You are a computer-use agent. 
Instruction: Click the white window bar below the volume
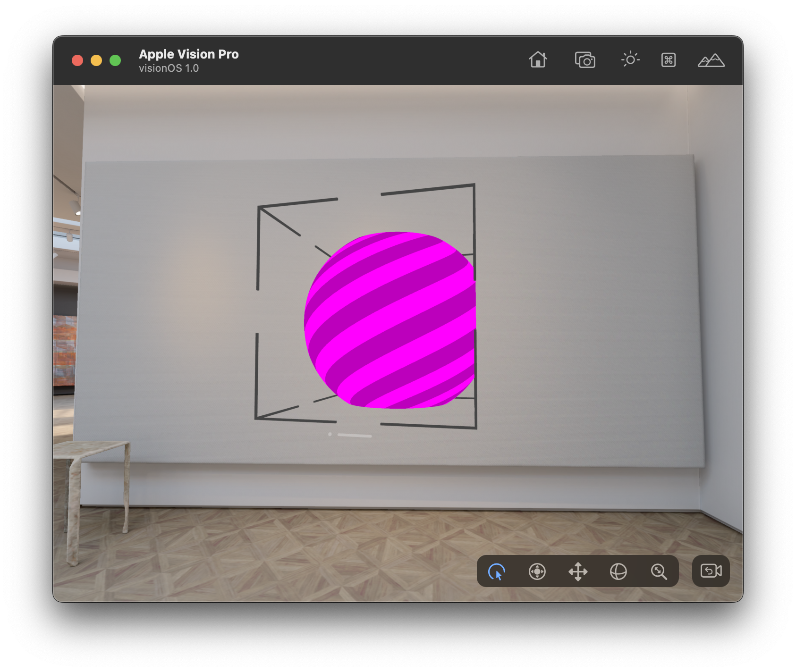pos(355,436)
